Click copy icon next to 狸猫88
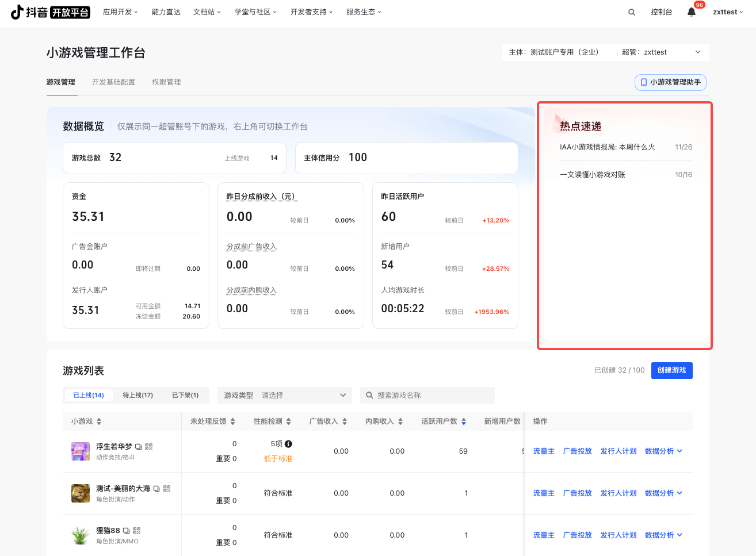Viewport: 756px width, 556px height. click(x=127, y=531)
